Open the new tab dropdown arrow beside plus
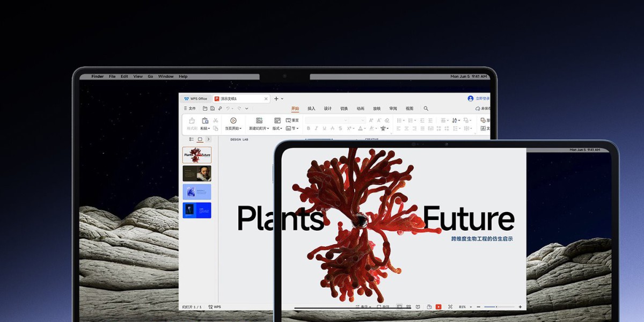 click(x=282, y=99)
